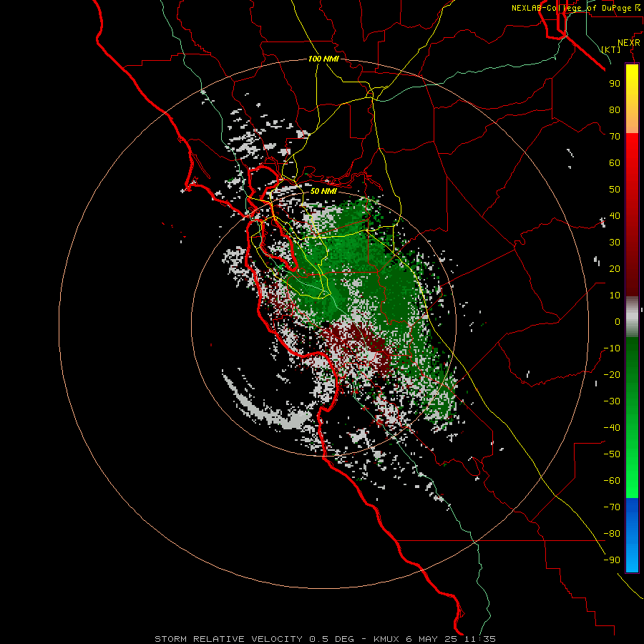Click the 100 NMI range ring label
The width and height of the screenshot is (644, 644).
[x=323, y=59]
